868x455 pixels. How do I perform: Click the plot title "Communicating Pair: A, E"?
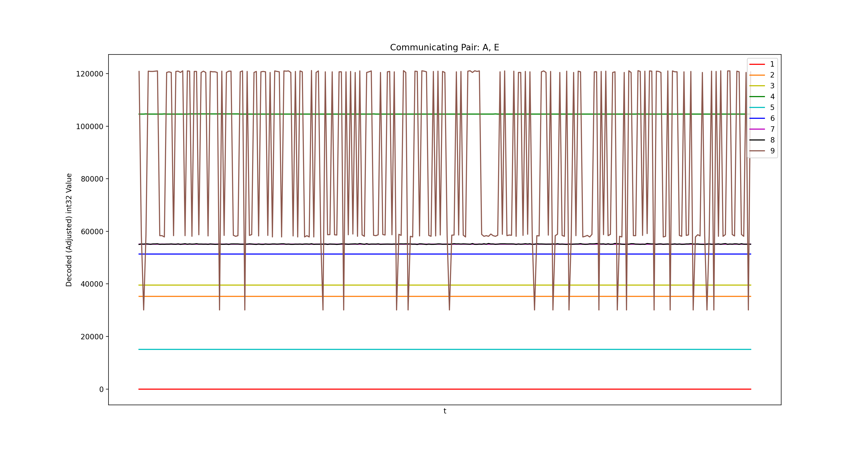tap(444, 48)
